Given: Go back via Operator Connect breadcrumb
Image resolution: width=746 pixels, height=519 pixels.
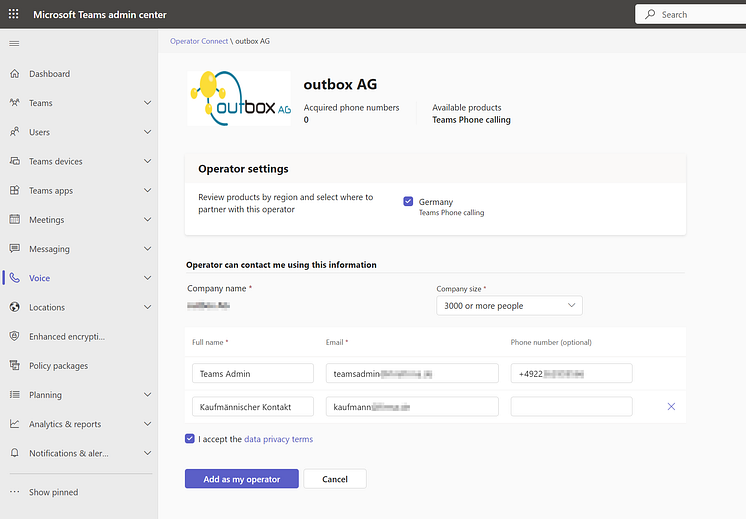Looking at the screenshot, I should [x=199, y=41].
